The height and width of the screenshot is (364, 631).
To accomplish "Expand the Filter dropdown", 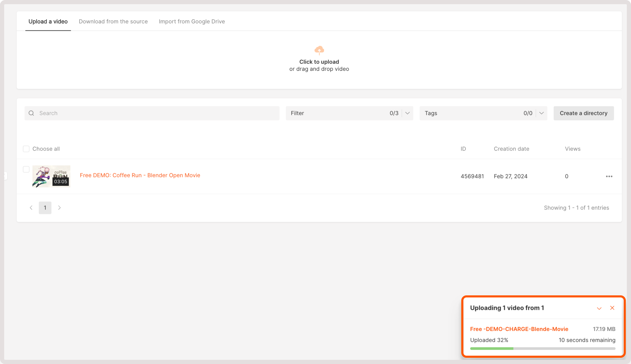I will click(x=407, y=113).
